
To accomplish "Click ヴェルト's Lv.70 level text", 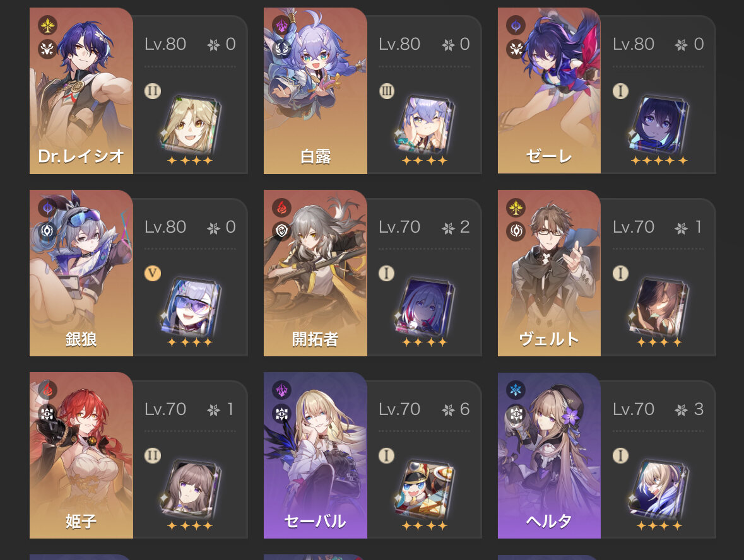I will tap(634, 227).
